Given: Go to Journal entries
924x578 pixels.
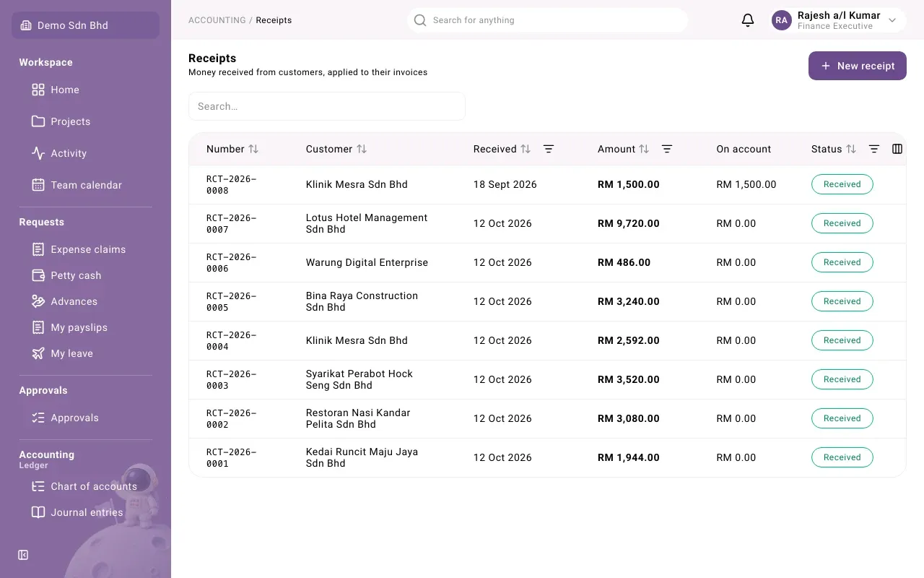Looking at the screenshot, I should tap(85, 512).
